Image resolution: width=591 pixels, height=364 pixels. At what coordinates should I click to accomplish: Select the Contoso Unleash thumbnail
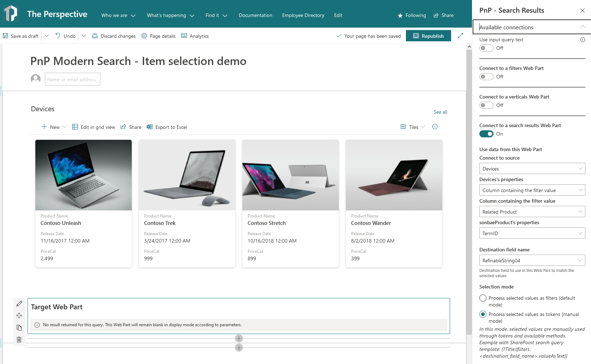coord(83,175)
